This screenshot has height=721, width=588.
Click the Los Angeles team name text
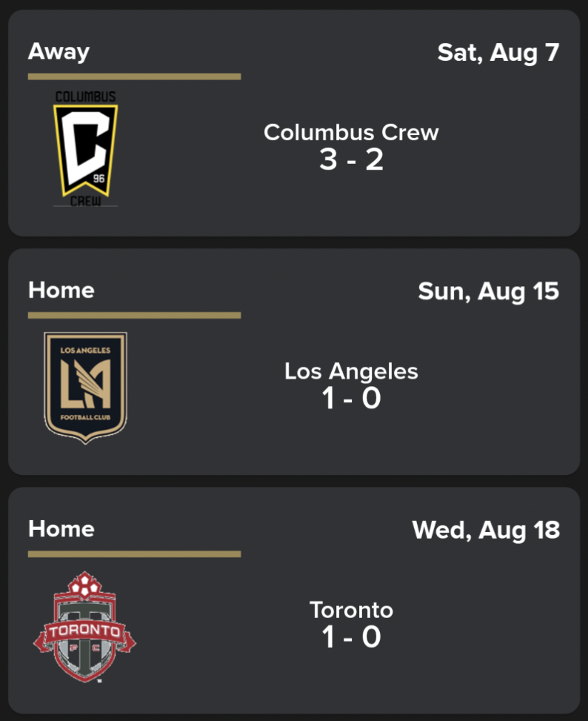(x=351, y=371)
